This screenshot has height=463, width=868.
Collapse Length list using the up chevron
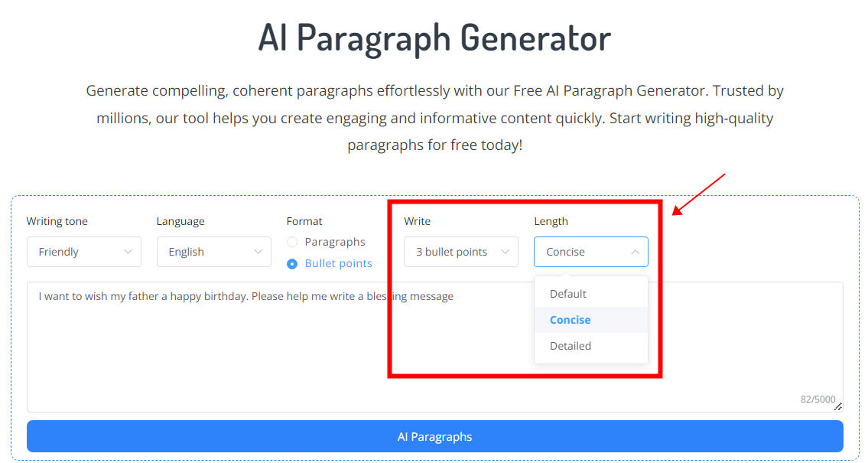pos(635,252)
